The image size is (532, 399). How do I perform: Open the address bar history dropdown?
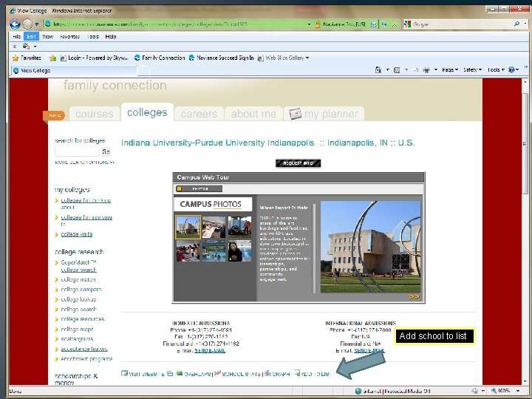pyautogui.click(x=309, y=24)
